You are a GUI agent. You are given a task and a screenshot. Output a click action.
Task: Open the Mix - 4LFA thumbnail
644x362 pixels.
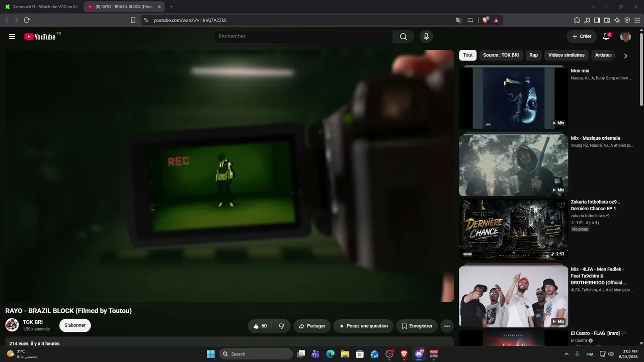pyautogui.click(x=514, y=297)
